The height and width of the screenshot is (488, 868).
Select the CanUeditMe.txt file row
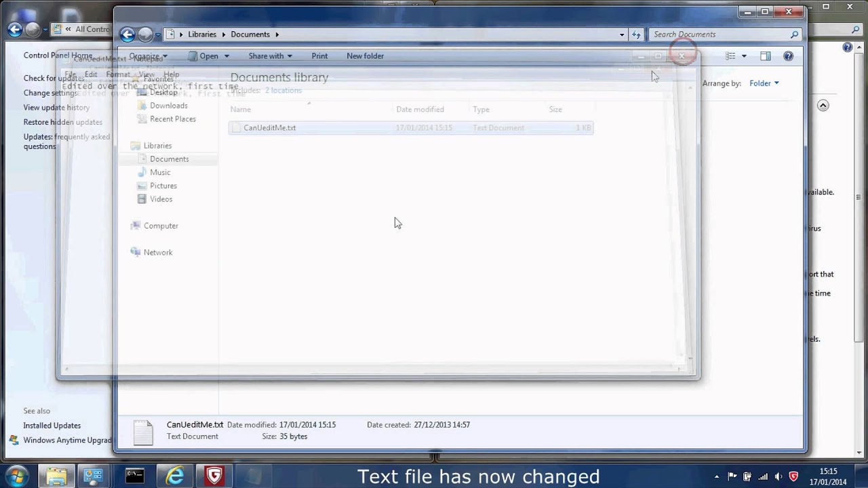tap(411, 128)
